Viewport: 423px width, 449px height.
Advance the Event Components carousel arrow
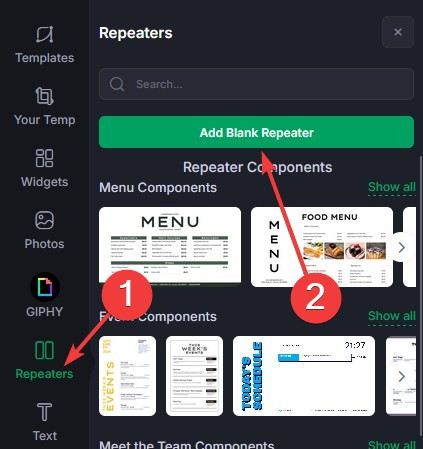click(x=402, y=377)
